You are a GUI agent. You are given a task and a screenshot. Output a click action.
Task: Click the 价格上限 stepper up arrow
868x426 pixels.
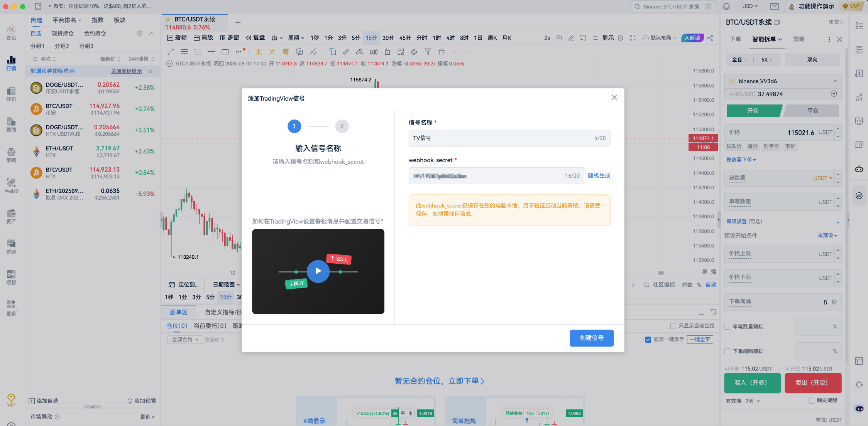838,250
